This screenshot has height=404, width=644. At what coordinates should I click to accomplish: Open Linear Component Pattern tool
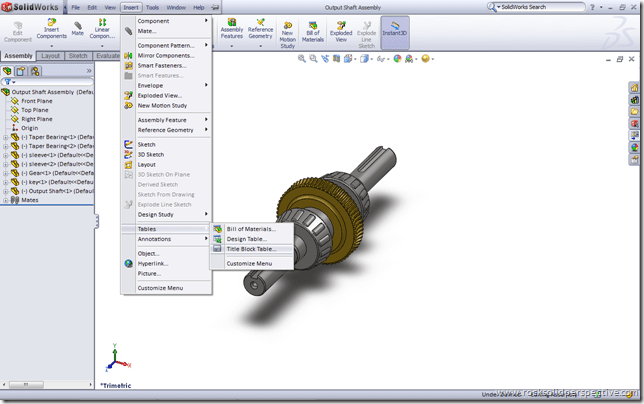(x=102, y=29)
